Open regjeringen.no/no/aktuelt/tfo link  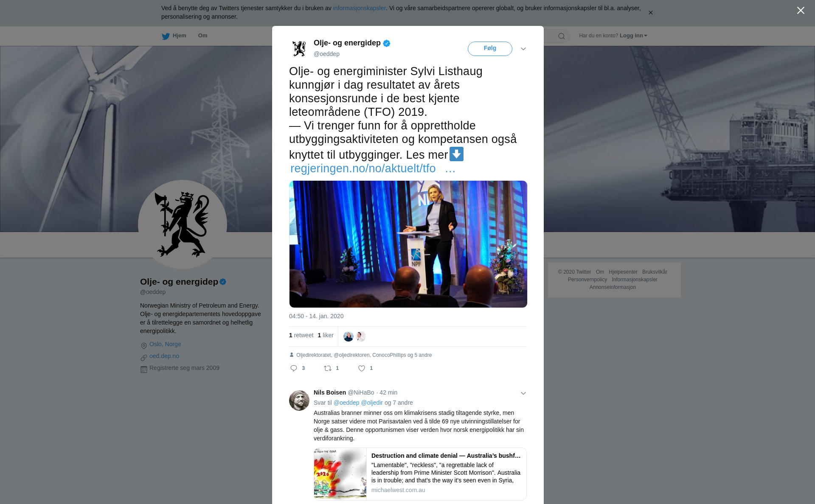coord(363,168)
